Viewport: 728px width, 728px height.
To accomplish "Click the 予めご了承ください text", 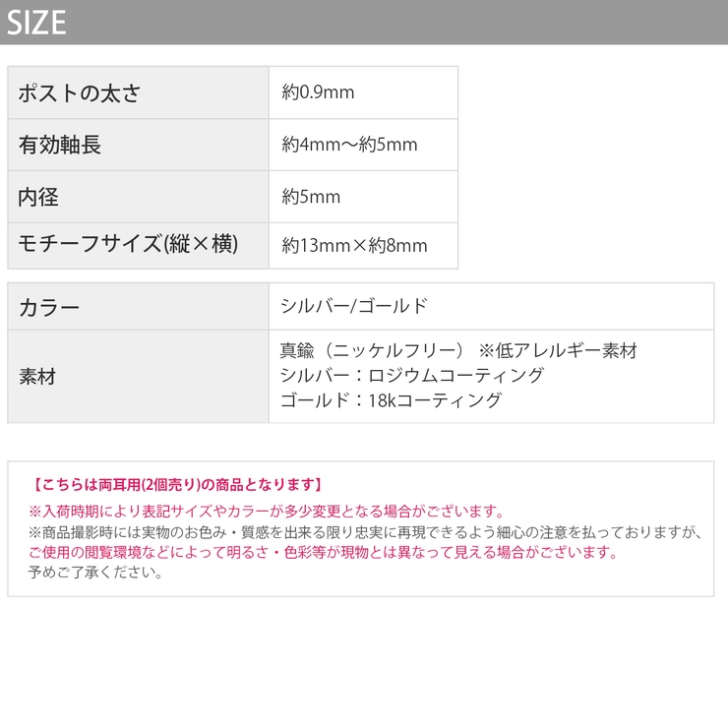I will [x=96, y=573].
